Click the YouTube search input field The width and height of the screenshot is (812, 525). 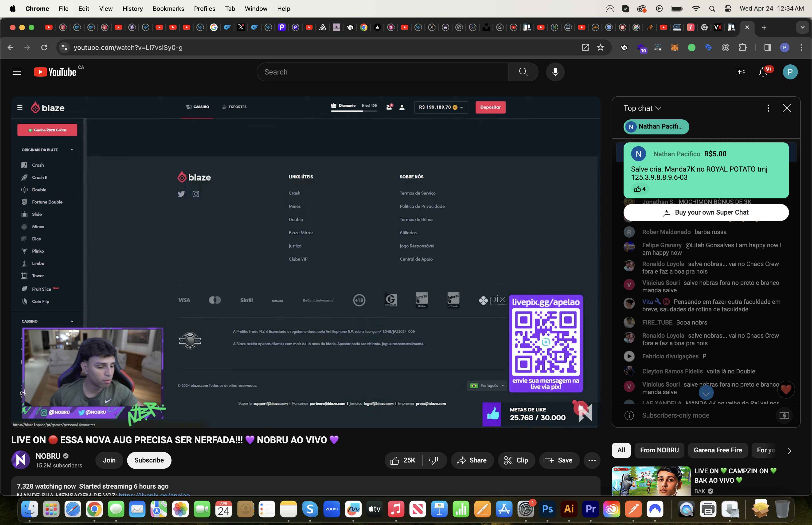pos(382,72)
